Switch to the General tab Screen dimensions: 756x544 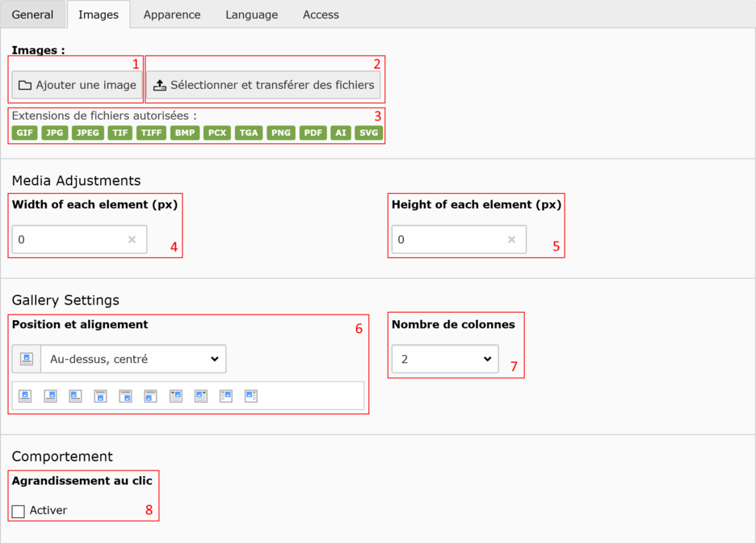[33, 15]
